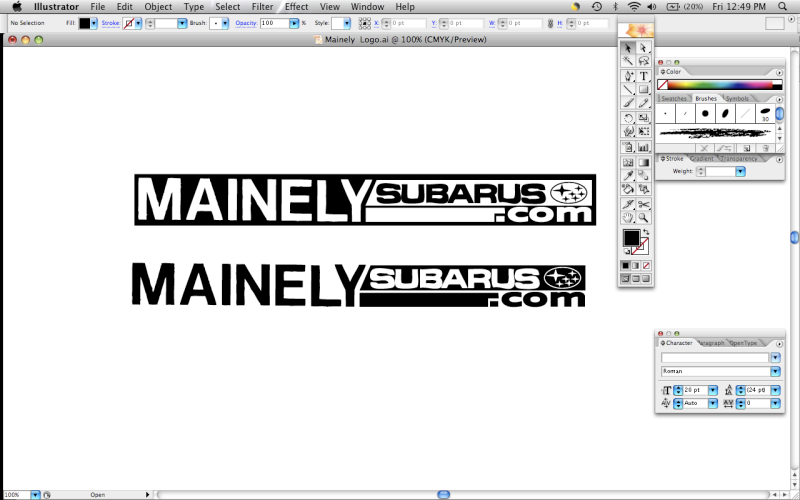Select the Paintbrush tool
The width and height of the screenshot is (800, 500).
(628, 103)
